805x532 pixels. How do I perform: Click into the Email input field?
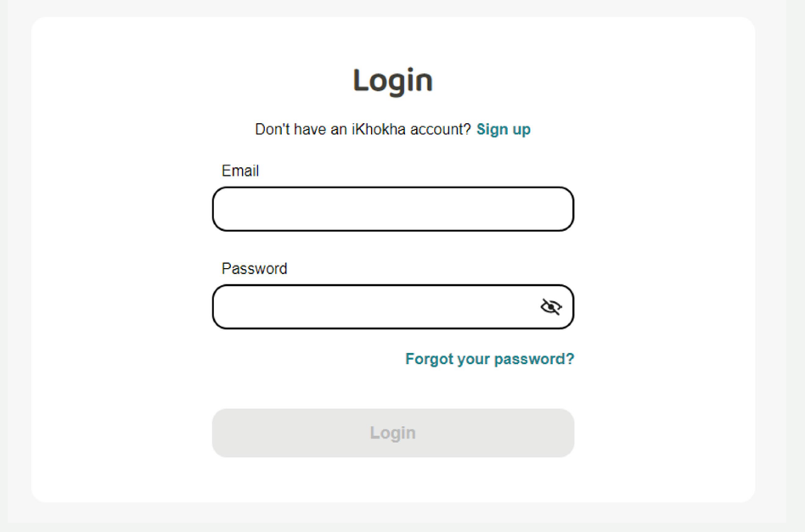[x=392, y=209]
